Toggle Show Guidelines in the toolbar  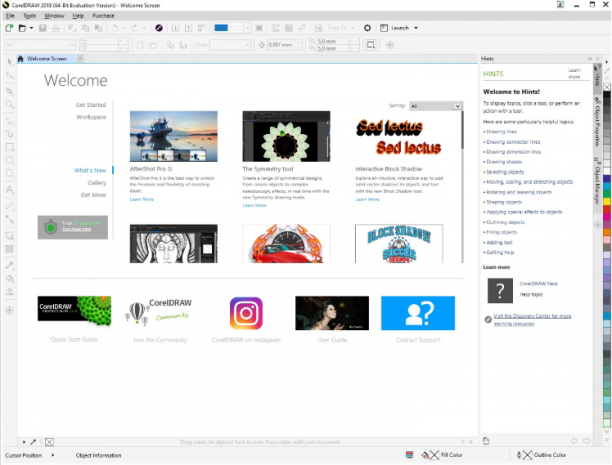(302, 28)
